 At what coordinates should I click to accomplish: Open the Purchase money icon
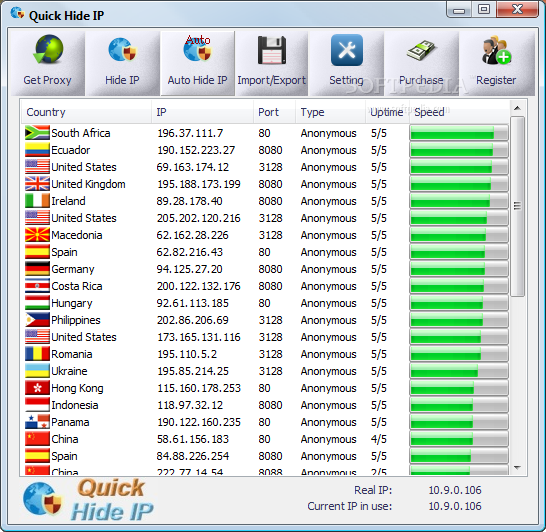coord(421,63)
